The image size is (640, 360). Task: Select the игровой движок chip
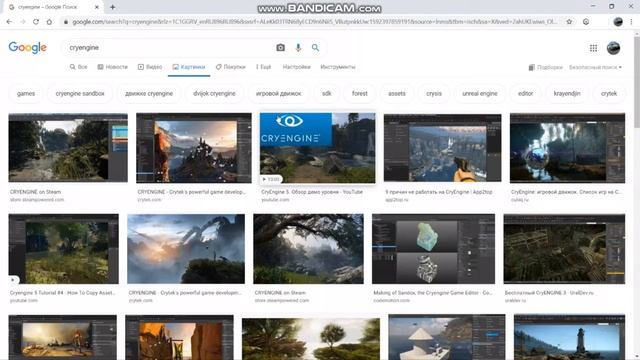(278, 93)
